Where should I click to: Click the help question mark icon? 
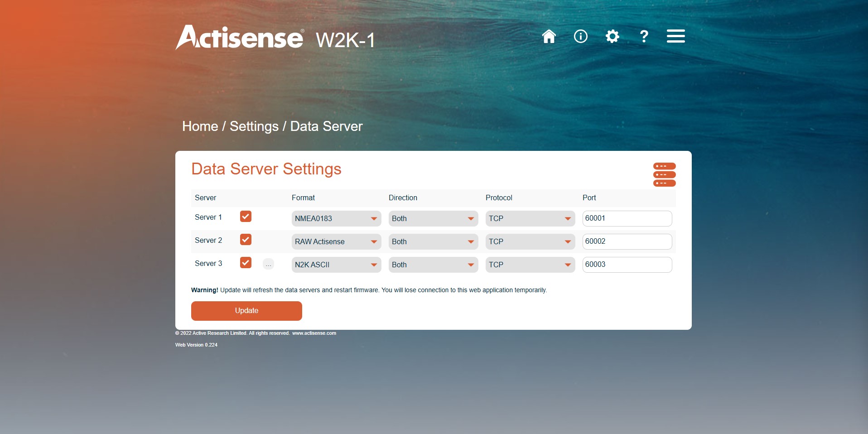point(644,36)
